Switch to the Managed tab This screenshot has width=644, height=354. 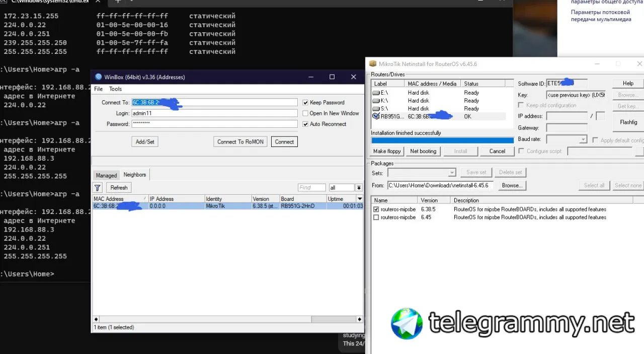point(106,175)
